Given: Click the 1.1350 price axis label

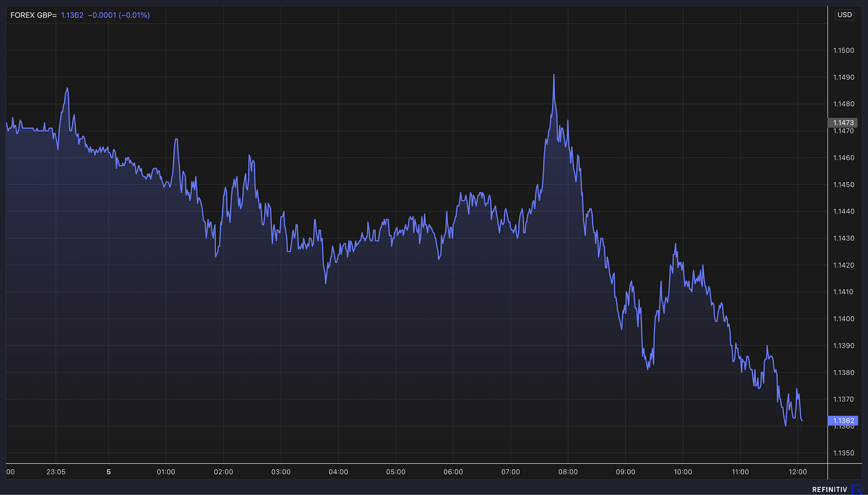Looking at the screenshot, I should [x=844, y=453].
